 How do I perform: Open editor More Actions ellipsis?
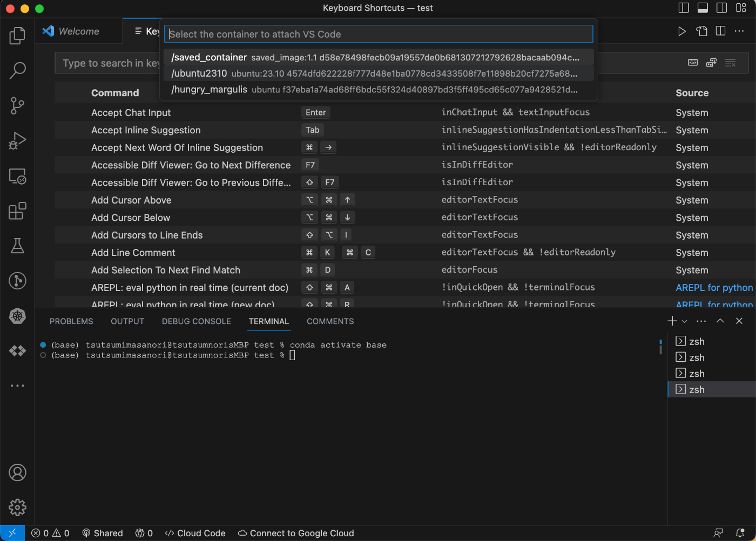[739, 31]
